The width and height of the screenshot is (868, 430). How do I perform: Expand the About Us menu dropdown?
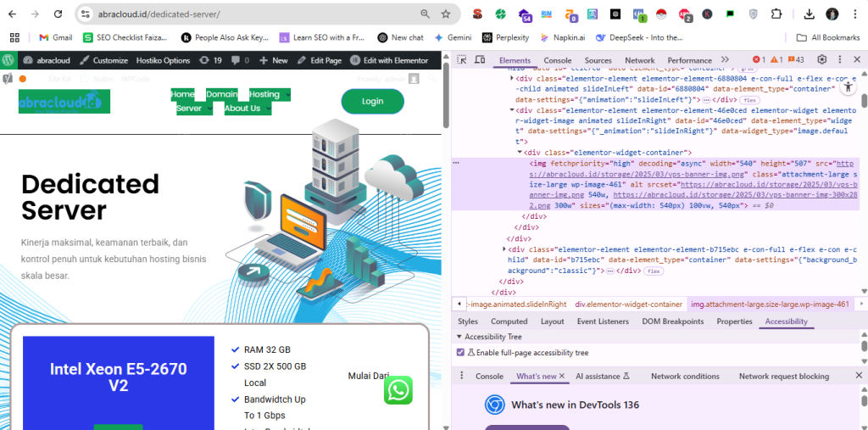click(x=268, y=109)
